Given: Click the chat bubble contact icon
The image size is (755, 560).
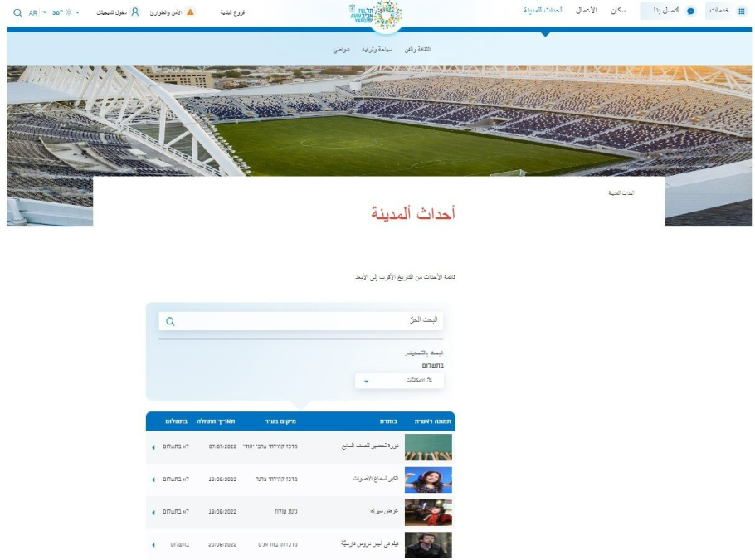Looking at the screenshot, I should tap(690, 11).
